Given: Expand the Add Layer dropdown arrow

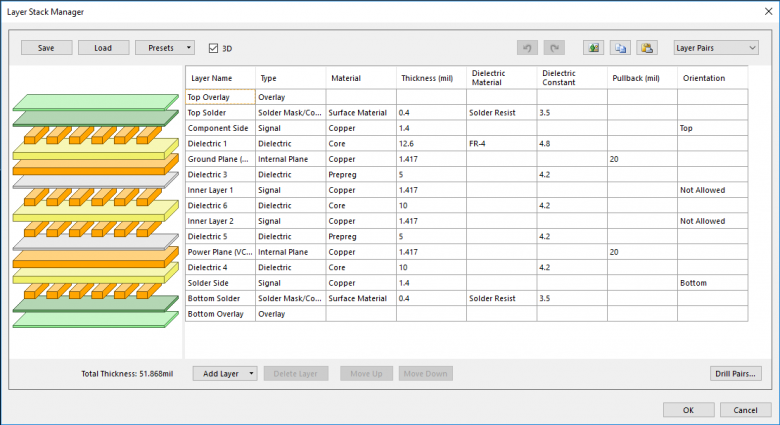Looking at the screenshot, I should (251, 373).
